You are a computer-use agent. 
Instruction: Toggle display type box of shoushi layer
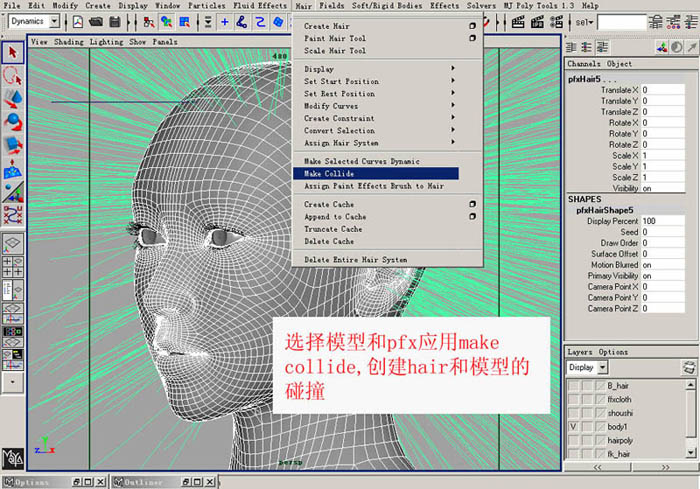tap(587, 413)
